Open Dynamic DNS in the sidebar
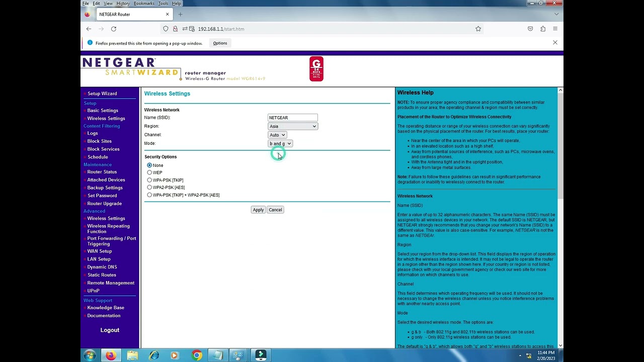This screenshot has width=644, height=362. click(102, 267)
